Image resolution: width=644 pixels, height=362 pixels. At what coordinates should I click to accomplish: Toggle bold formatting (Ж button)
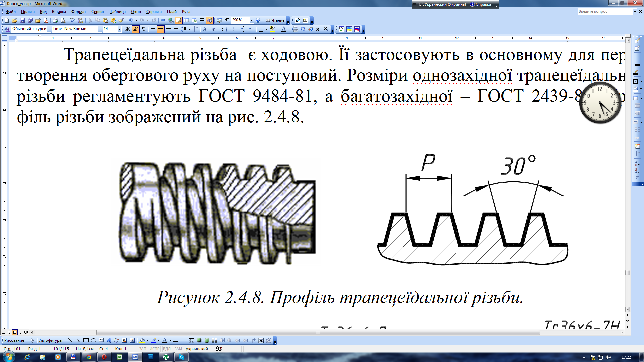(x=127, y=29)
